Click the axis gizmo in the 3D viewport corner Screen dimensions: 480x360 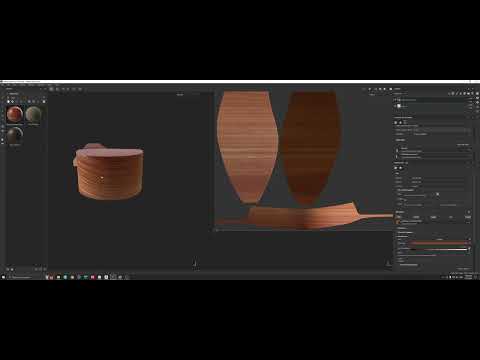(x=195, y=264)
